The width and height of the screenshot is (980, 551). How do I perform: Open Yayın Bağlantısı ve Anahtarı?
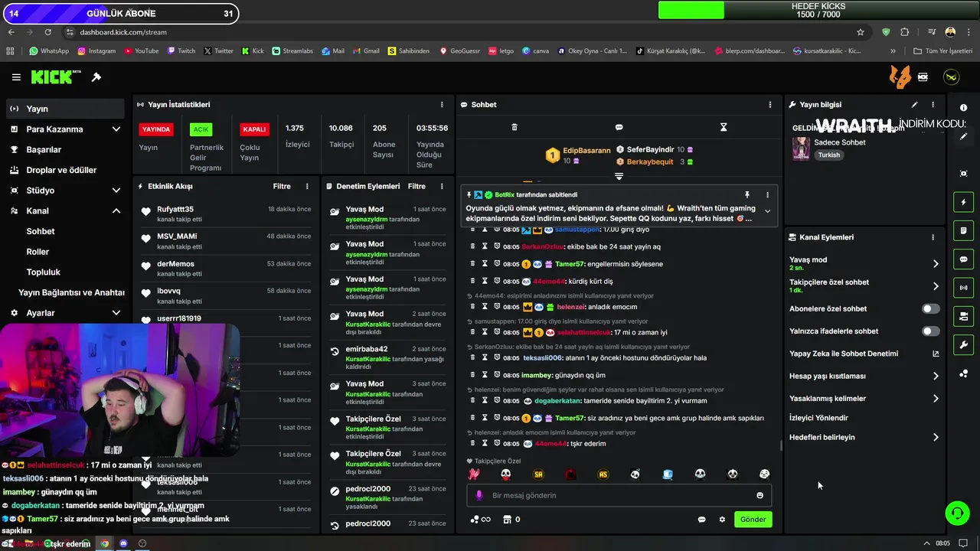click(x=71, y=292)
